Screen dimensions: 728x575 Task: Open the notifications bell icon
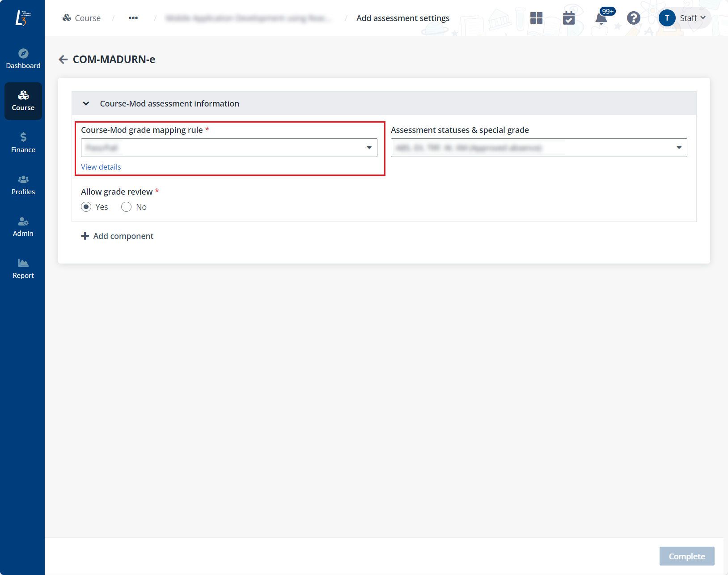(601, 18)
